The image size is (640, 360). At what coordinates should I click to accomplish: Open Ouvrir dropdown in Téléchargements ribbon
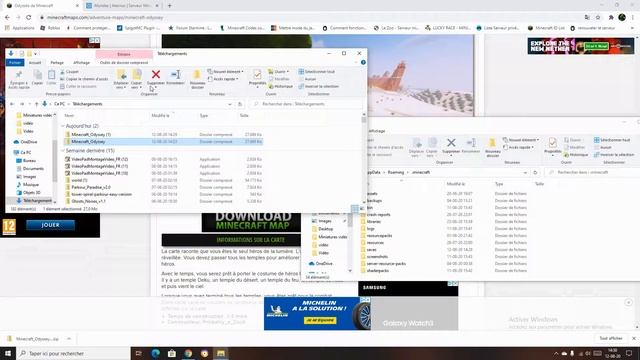(x=279, y=71)
